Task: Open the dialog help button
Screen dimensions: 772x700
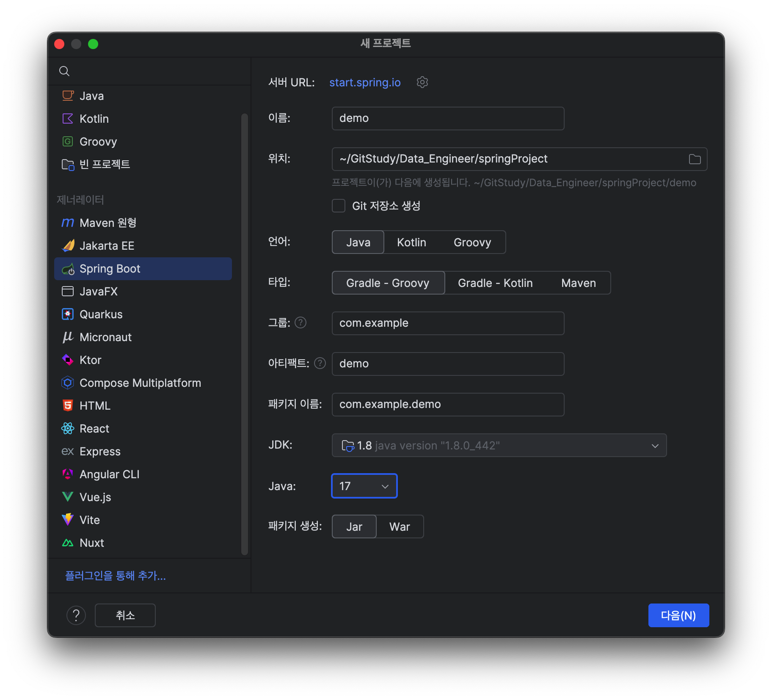Action: 76,615
